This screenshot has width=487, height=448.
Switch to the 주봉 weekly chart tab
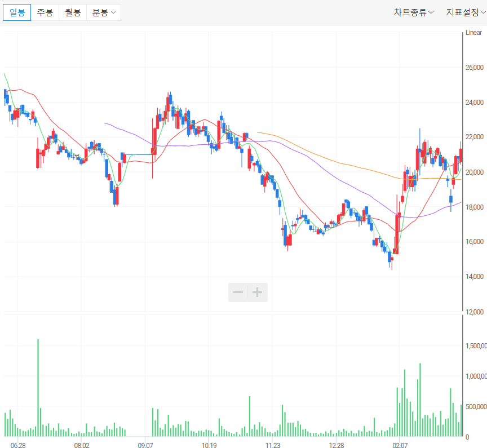(45, 12)
